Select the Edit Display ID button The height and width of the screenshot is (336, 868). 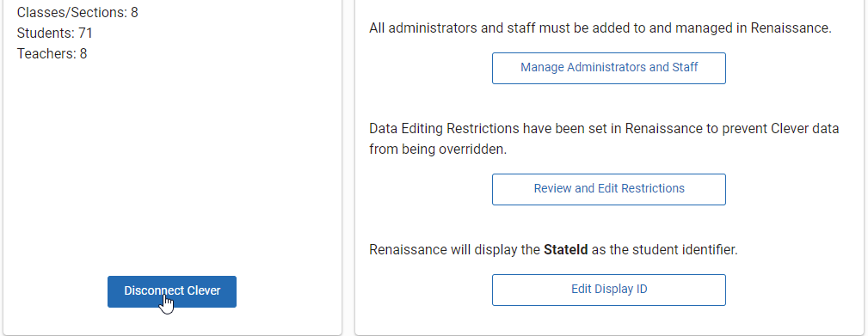tap(608, 290)
